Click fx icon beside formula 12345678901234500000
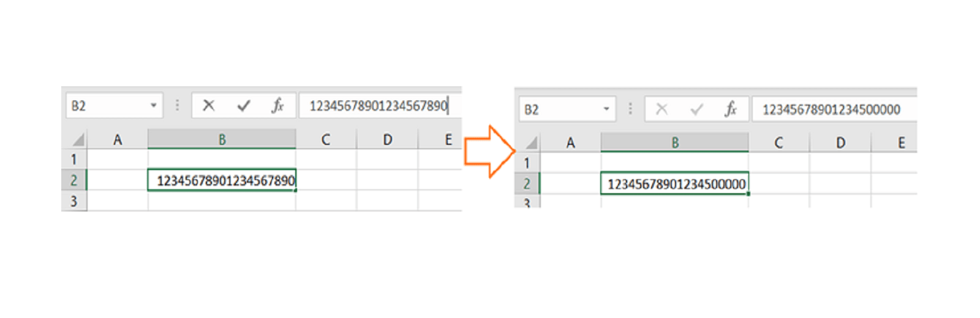The width and height of the screenshot is (980, 318). [730, 109]
